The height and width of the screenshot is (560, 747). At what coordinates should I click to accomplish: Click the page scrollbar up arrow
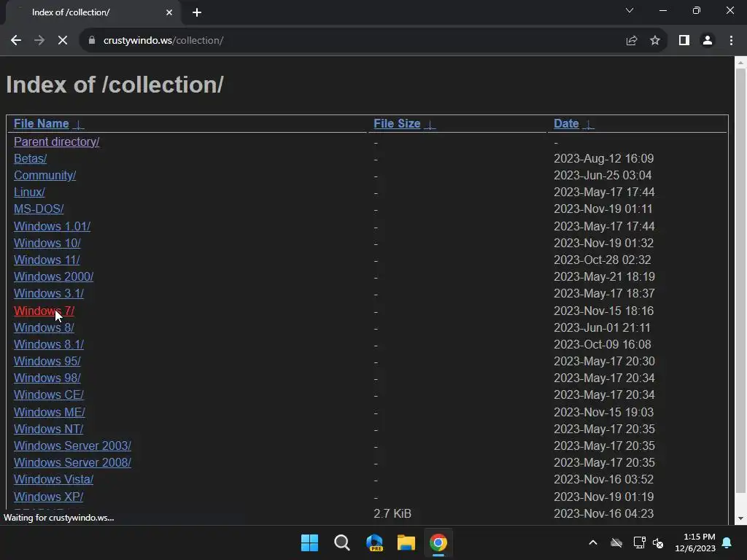[741, 63]
